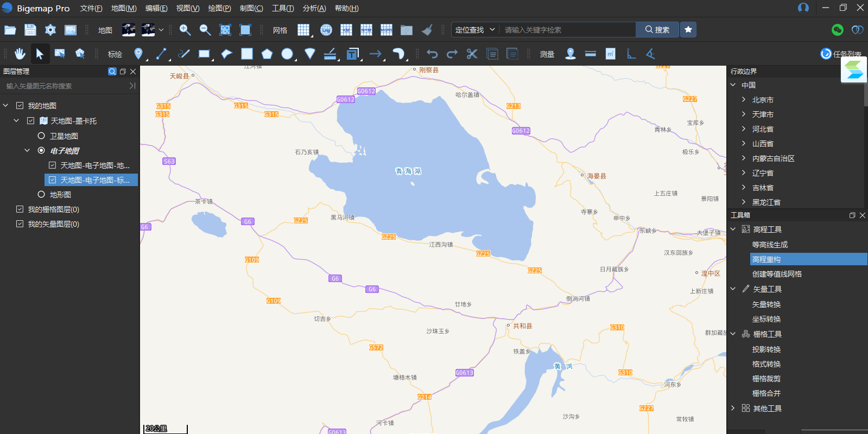
Task: Toggle 我的栅格图层(0) checkbox
Action: point(20,209)
